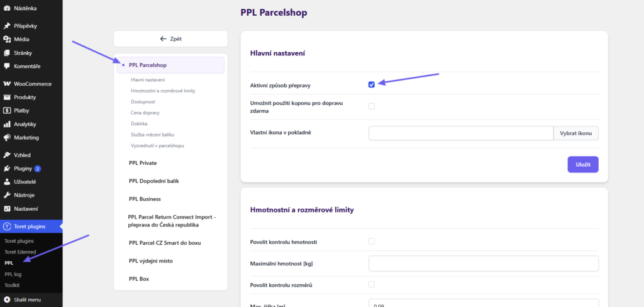644x307 pixels.
Task: Select PPL Parcel Return Connect Import
Action: coord(170,221)
